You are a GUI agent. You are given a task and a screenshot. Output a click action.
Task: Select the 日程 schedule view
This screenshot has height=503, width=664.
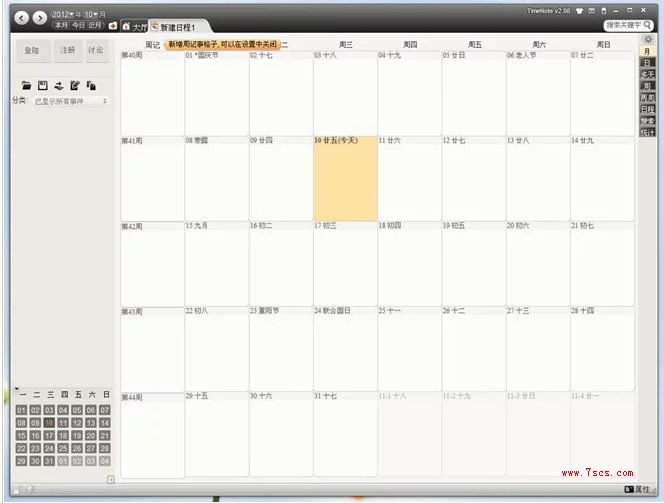647,109
